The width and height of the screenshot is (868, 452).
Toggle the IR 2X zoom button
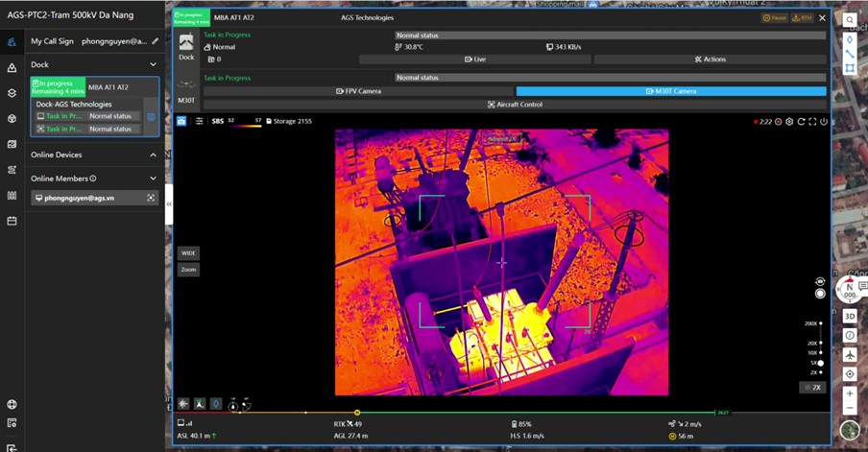click(812, 388)
